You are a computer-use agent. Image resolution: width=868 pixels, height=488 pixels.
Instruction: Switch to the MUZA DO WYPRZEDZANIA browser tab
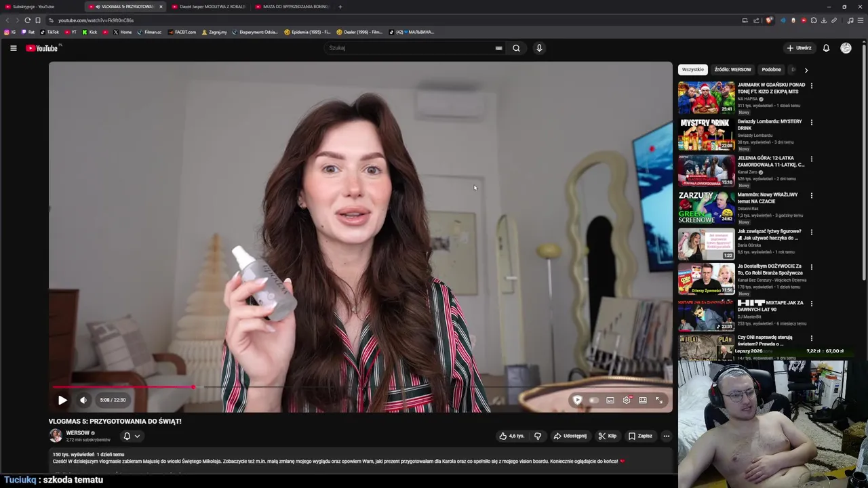(x=292, y=7)
